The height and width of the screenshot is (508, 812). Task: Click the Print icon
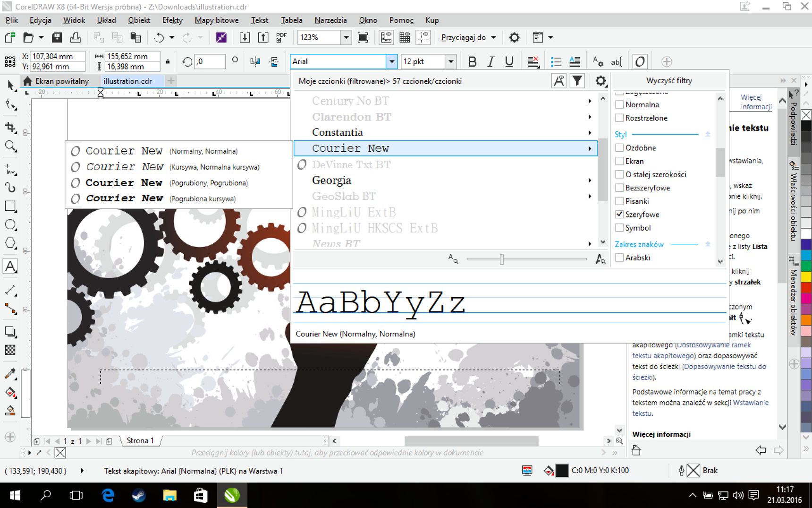pyautogui.click(x=76, y=37)
